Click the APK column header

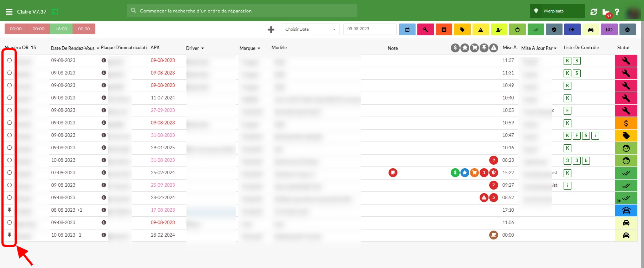tap(155, 47)
